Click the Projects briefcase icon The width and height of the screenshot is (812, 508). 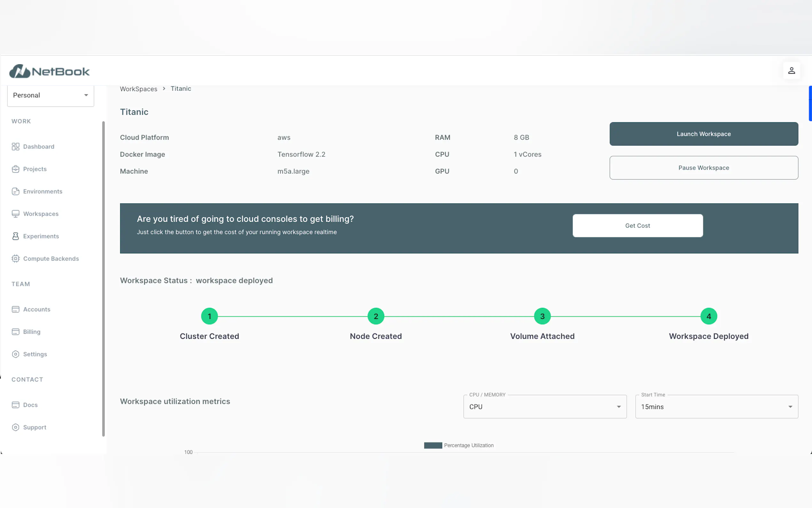[15, 169]
